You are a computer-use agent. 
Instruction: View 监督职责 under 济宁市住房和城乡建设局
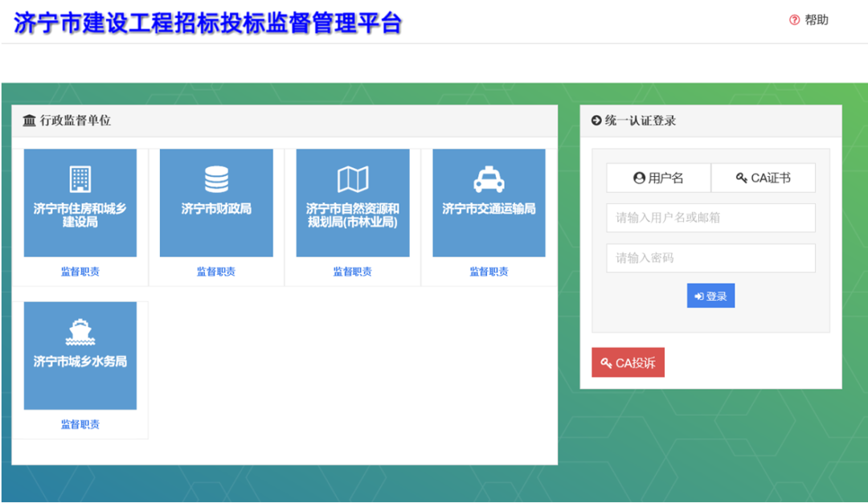pyautogui.click(x=80, y=272)
